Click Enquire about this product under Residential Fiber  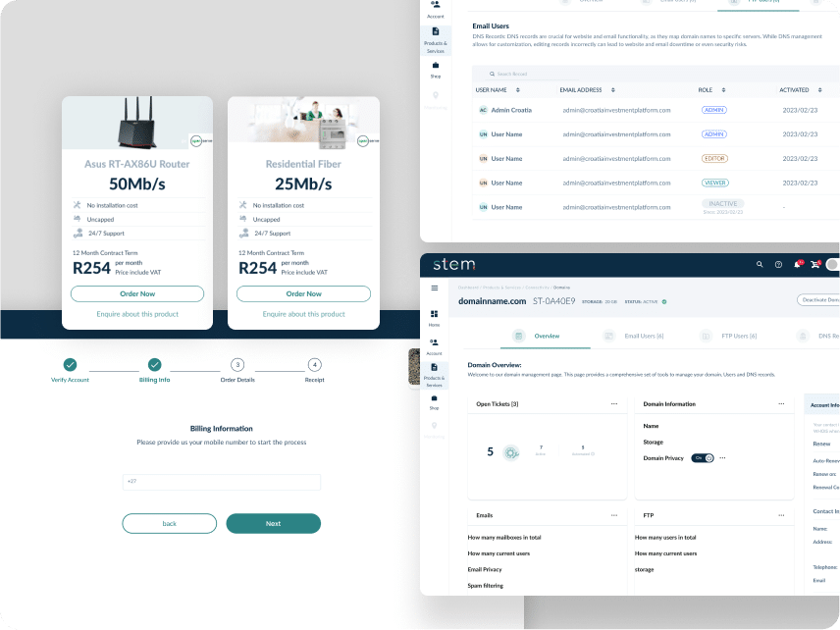(303, 314)
